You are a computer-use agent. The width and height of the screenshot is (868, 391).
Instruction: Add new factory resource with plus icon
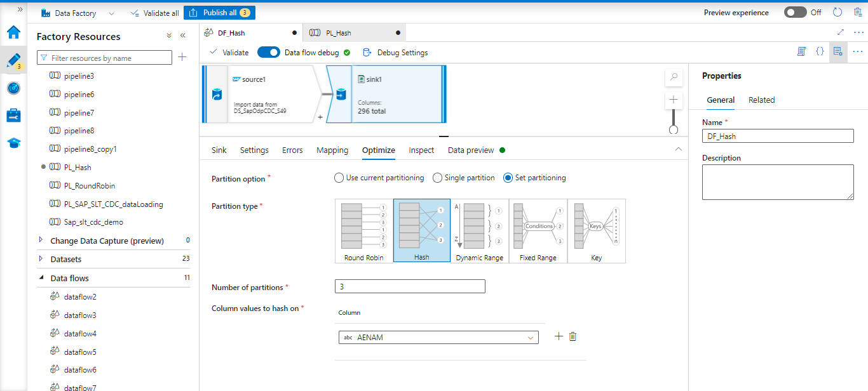coord(182,58)
